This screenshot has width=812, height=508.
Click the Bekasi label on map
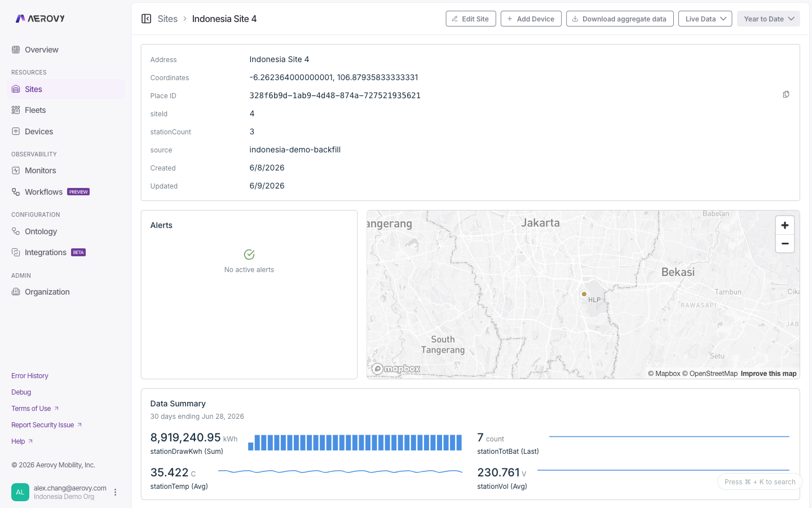pyautogui.click(x=678, y=272)
